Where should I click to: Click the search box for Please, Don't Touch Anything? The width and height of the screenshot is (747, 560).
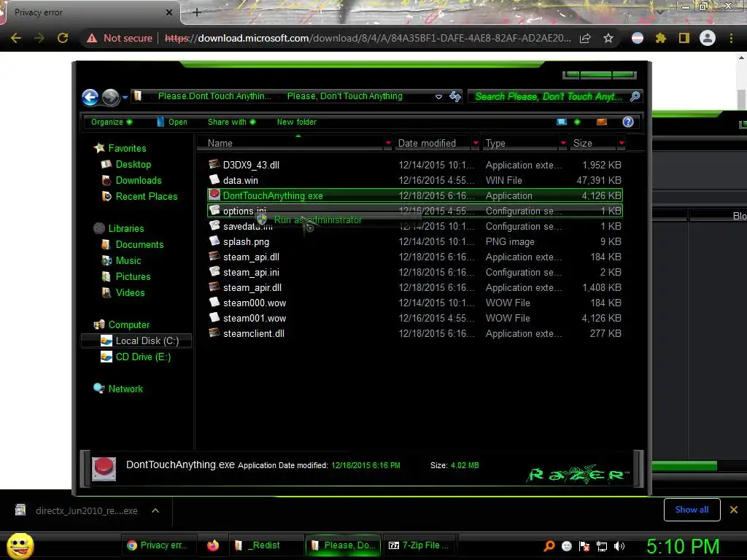click(x=549, y=97)
